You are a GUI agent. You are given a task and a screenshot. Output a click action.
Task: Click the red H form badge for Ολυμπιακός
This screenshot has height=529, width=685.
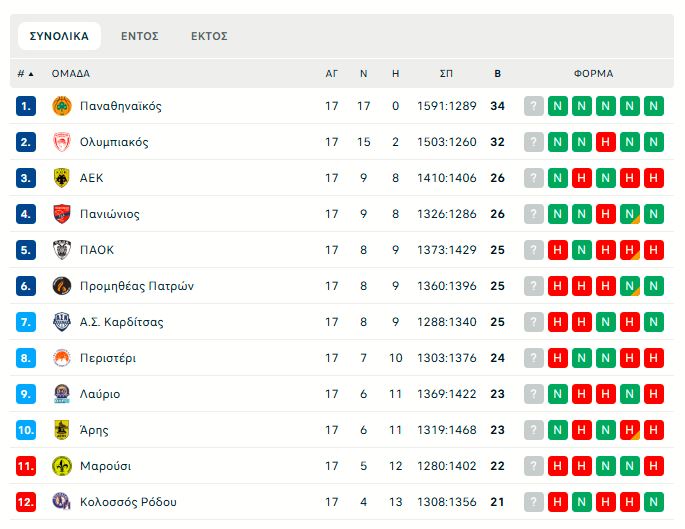coord(605,142)
